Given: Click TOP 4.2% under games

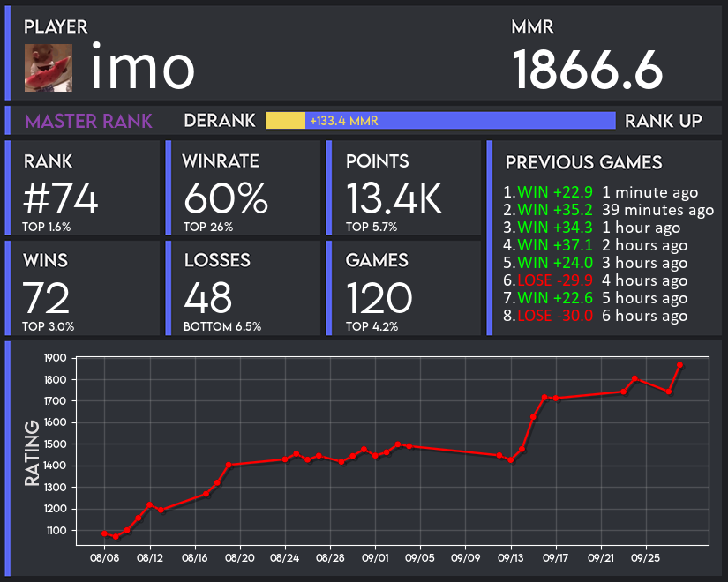Looking at the screenshot, I should [x=372, y=327].
